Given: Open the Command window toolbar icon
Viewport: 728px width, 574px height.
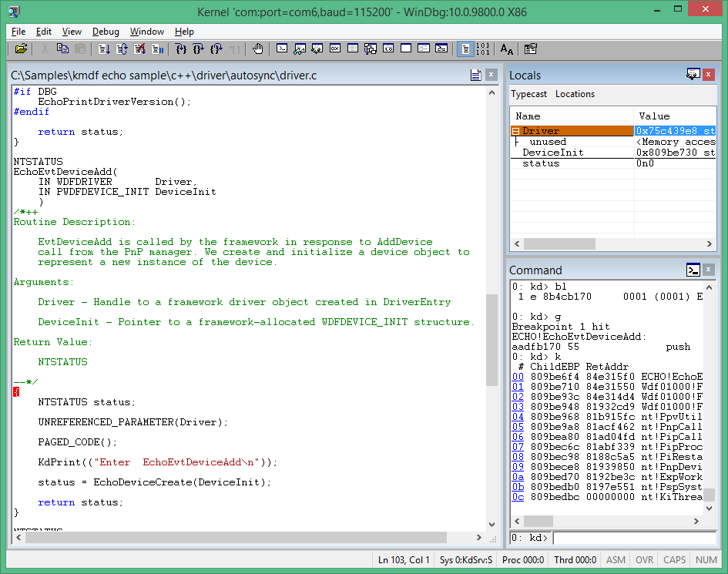Looking at the screenshot, I should [x=282, y=49].
